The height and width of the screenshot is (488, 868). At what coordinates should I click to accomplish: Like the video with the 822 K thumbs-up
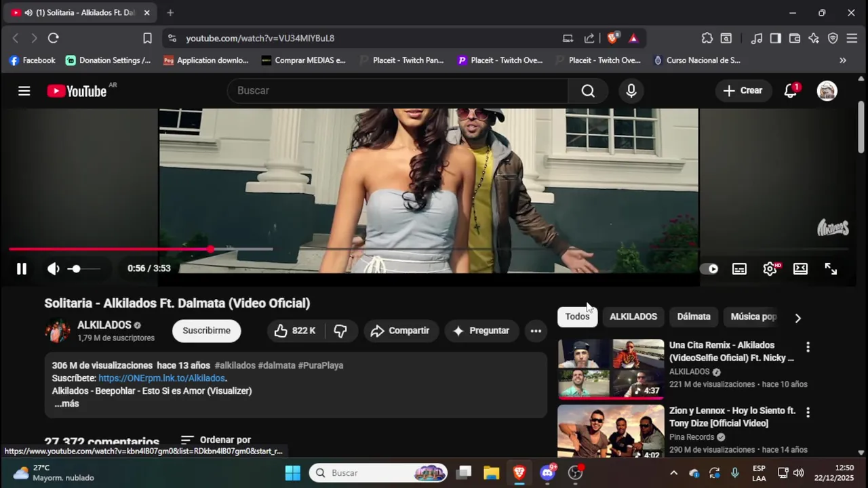[295, 331]
